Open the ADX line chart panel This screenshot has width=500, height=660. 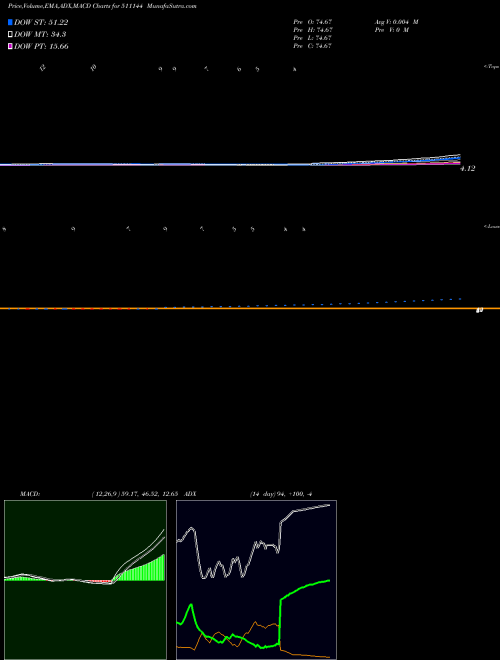[256, 580]
